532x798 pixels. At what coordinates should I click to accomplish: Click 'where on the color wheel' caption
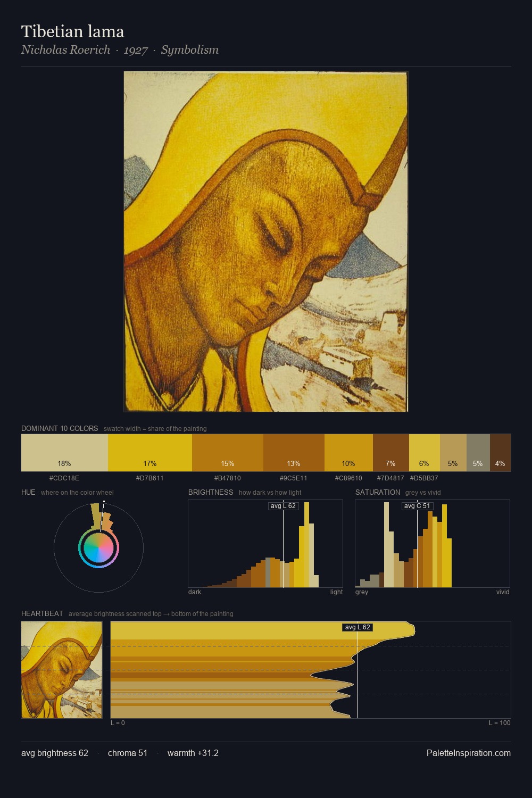[x=77, y=492]
